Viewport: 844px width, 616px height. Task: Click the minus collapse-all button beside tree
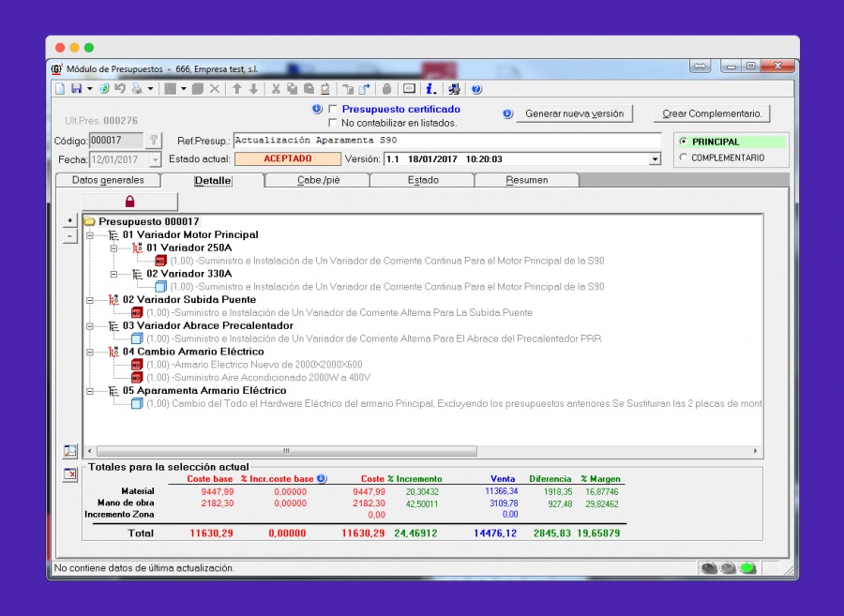click(x=70, y=236)
